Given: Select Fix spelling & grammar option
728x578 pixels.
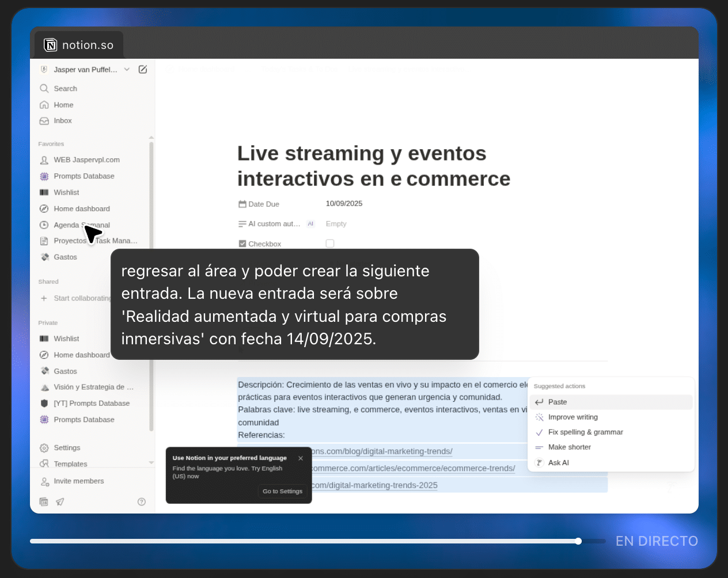Looking at the screenshot, I should pyautogui.click(x=585, y=432).
